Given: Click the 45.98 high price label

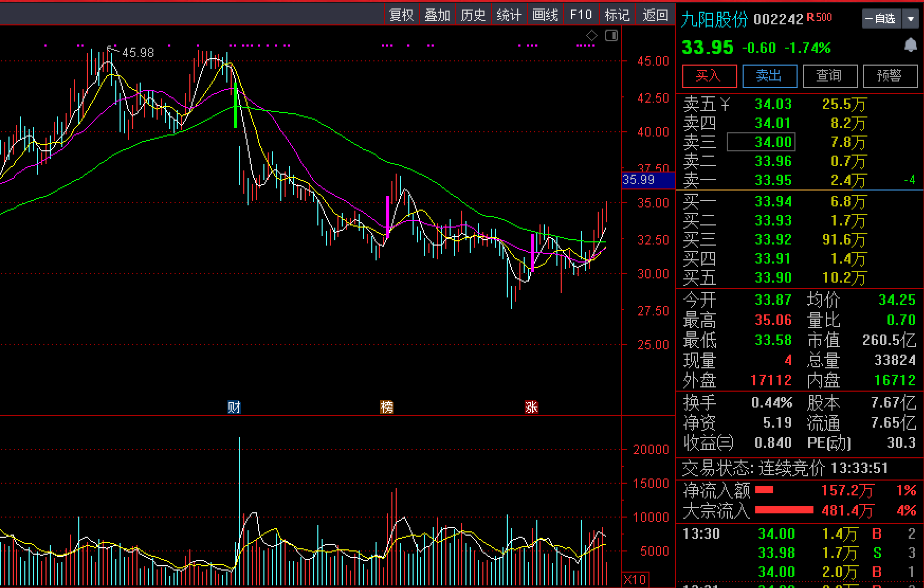Looking at the screenshot, I should 138,53.
